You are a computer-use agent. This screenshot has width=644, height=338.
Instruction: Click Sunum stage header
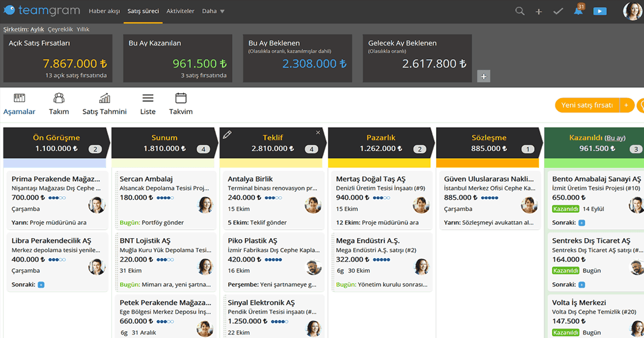pyautogui.click(x=164, y=143)
